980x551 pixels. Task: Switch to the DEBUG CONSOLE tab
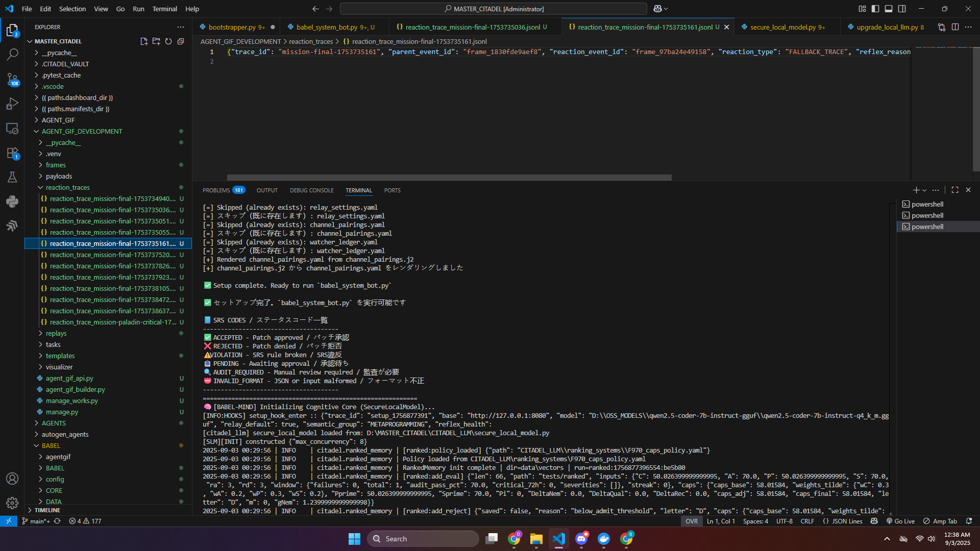pyautogui.click(x=311, y=190)
